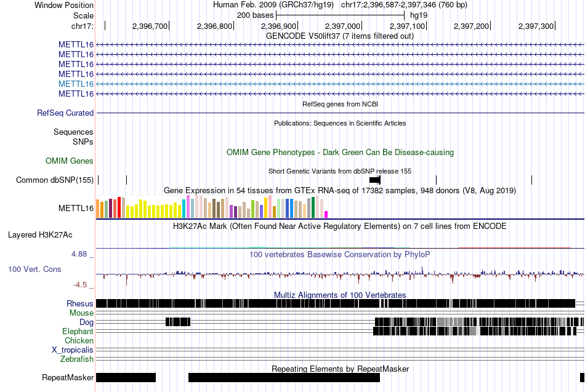Click the Layered H3K27Ac track label
This screenshot has height=392, width=585.
click(x=40, y=234)
